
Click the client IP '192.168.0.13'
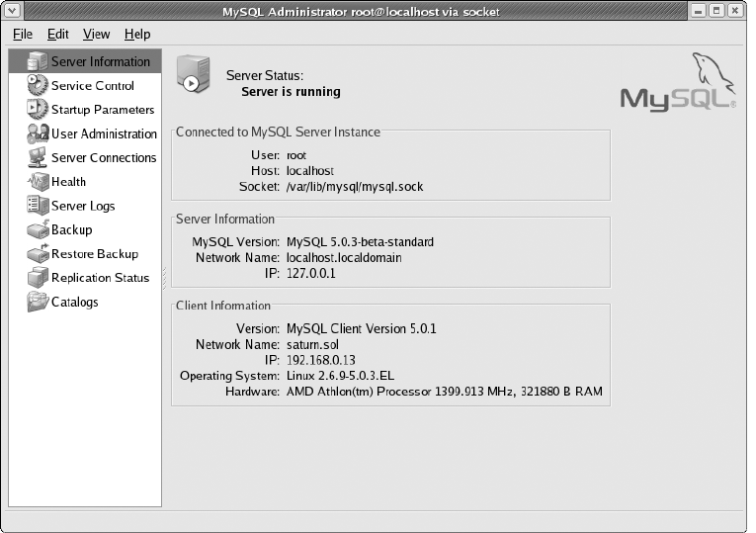point(320,360)
